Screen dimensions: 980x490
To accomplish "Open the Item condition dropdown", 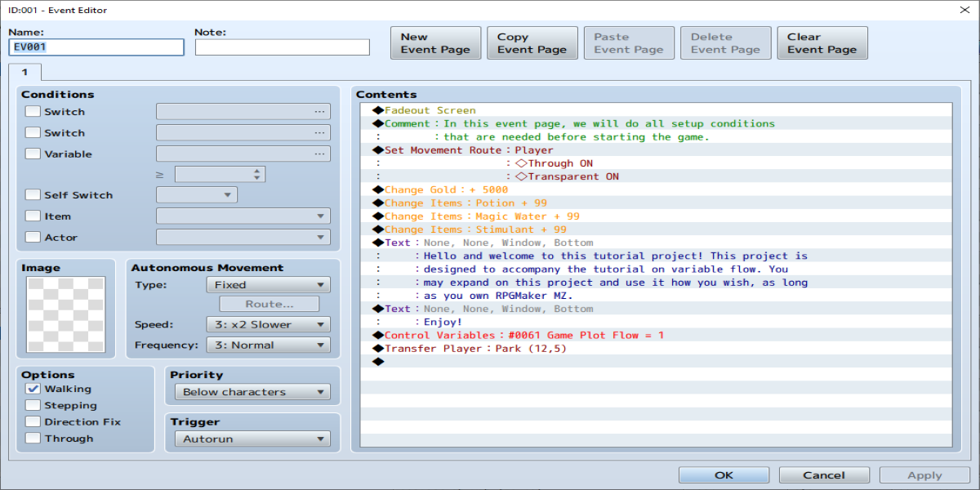I will [x=243, y=216].
